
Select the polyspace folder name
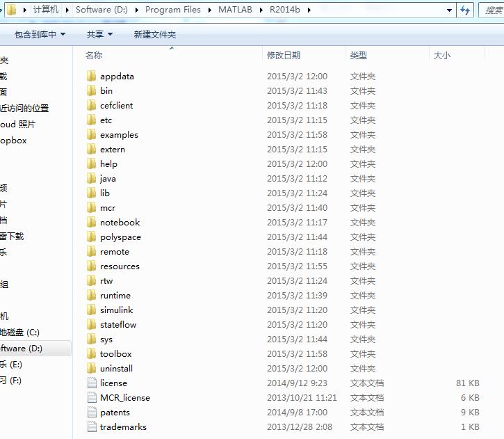click(120, 237)
